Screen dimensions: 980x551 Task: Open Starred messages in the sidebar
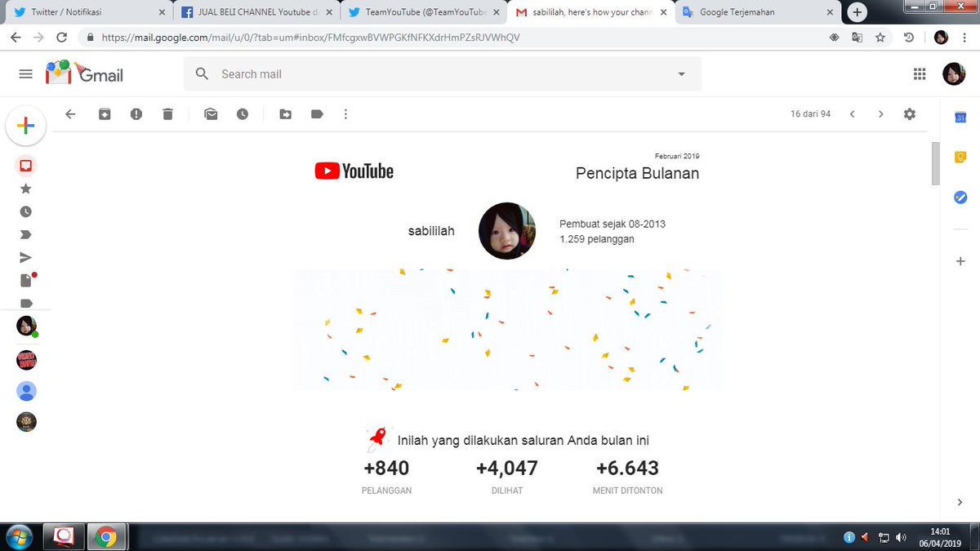tap(25, 189)
